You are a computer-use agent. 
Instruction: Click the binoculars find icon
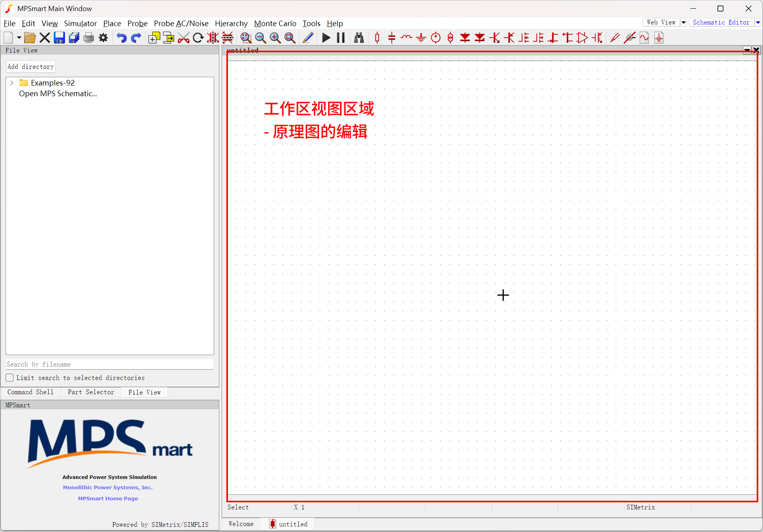pos(359,38)
